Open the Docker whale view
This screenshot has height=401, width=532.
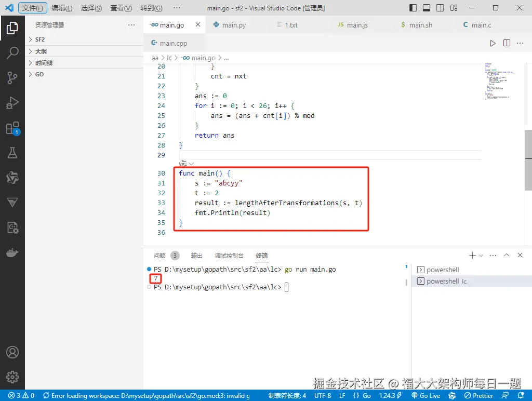[12, 253]
